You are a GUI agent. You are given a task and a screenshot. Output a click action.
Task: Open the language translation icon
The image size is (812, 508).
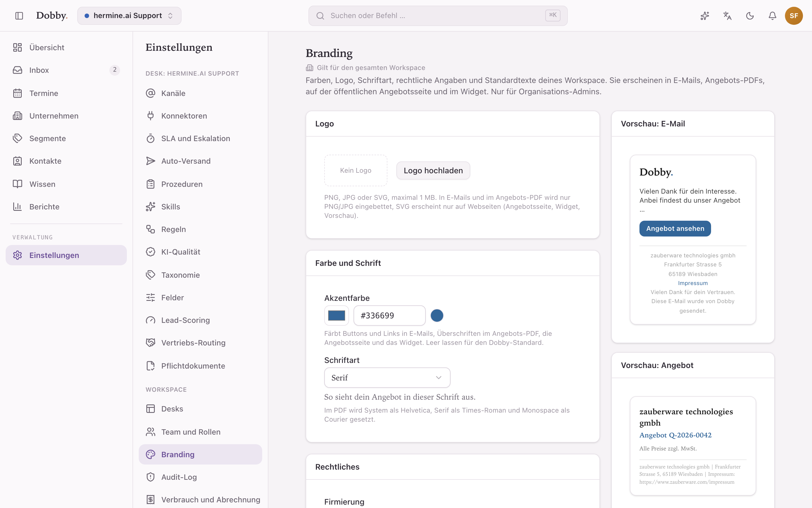tap(727, 16)
